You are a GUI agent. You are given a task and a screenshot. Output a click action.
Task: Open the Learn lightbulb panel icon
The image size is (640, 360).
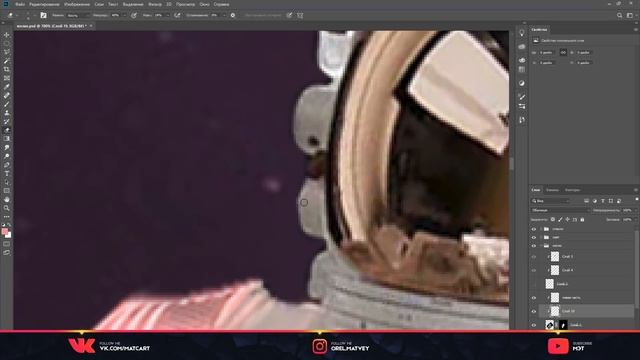[x=522, y=33]
